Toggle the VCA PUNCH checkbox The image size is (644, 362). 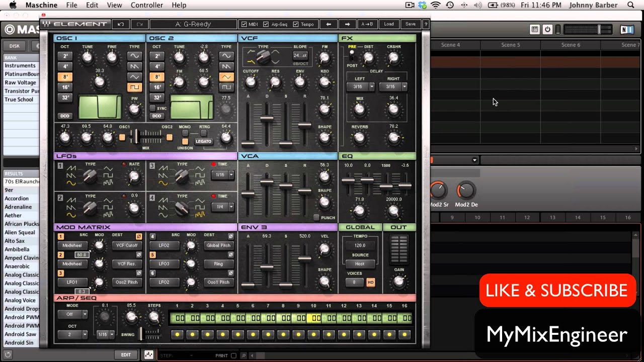tap(316, 218)
